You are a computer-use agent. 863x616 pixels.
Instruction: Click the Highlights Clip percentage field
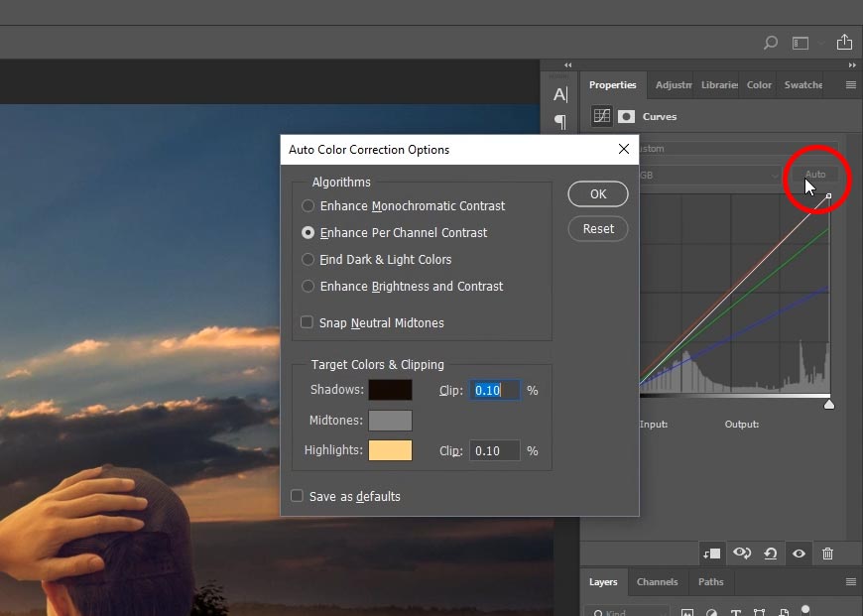tap(494, 451)
